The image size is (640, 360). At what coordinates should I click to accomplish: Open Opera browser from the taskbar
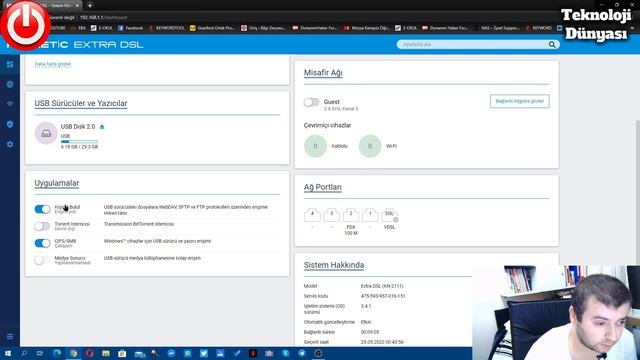[89, 353]
